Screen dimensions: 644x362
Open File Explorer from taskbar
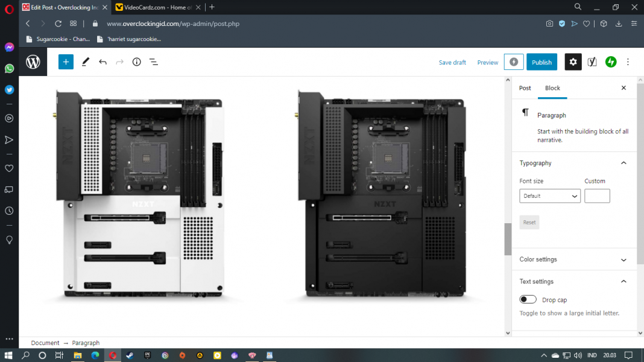(78, 355)
